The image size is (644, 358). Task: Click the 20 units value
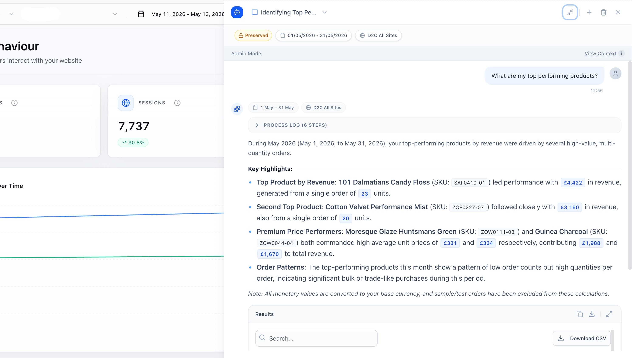pyautogui.click(x=346, y=218)
